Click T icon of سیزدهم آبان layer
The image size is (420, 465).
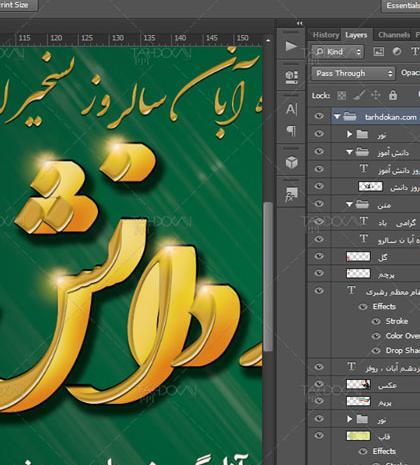(351, 367)
